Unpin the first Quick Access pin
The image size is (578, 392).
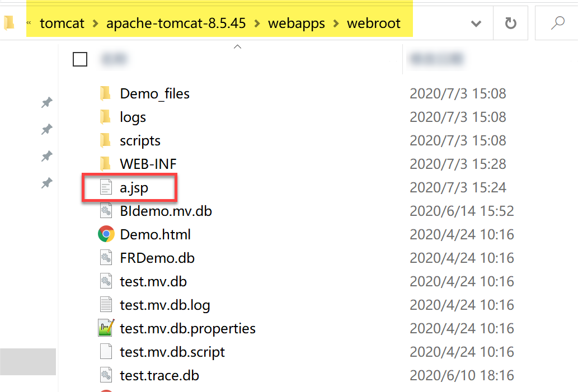click(x=46, y=102)
